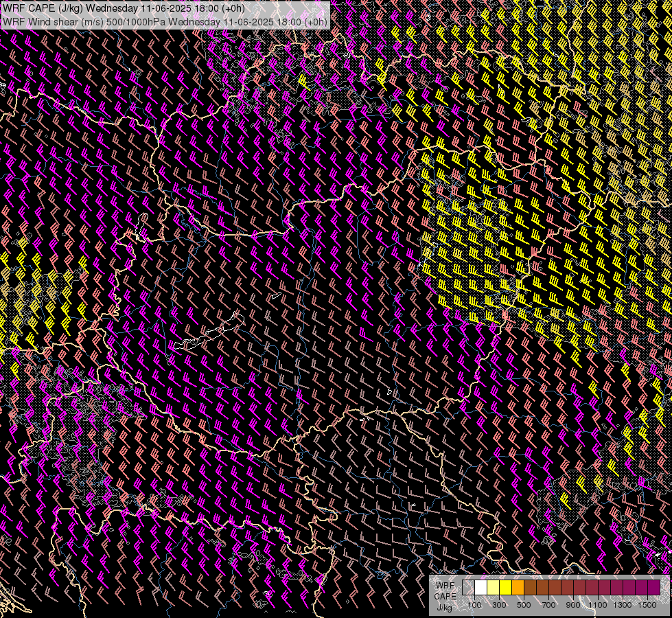The image size is (672, 618).
Task: Click the 1100 legend label
Action: 598,605
